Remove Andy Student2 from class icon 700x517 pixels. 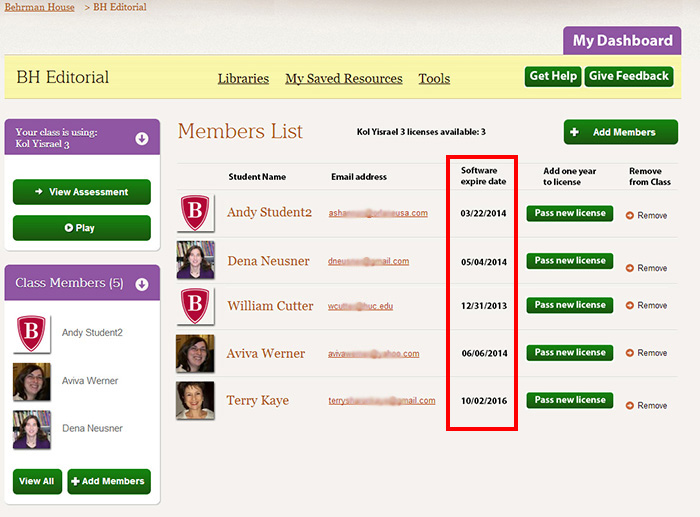629,216
